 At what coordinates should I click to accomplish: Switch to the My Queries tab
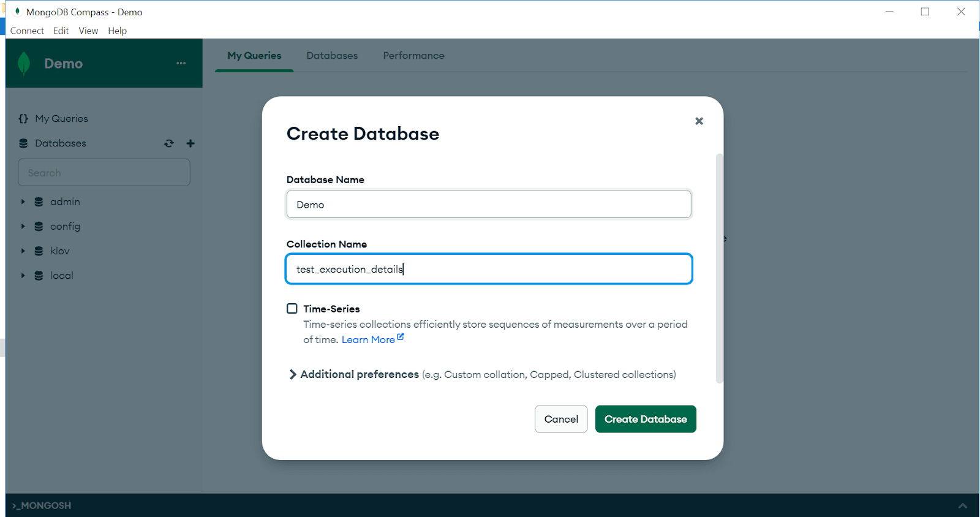254,55
